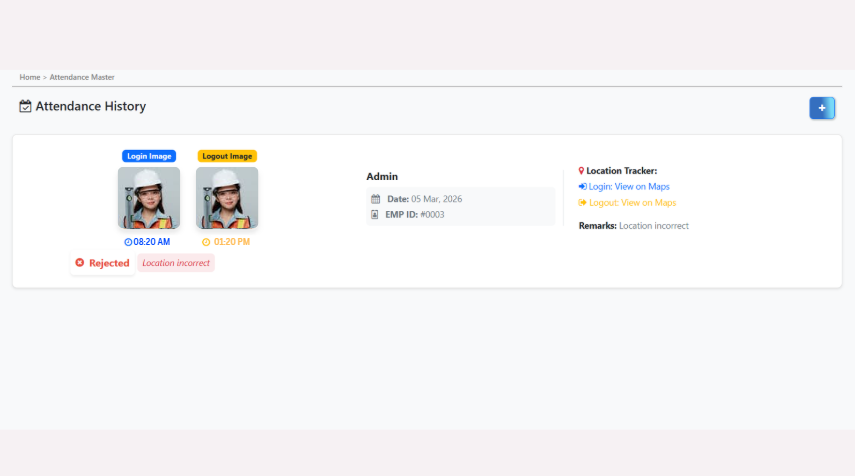Go to Home in the breadcrumb
The width and height of the screenshot is (855, 476).
pos(30,77)
